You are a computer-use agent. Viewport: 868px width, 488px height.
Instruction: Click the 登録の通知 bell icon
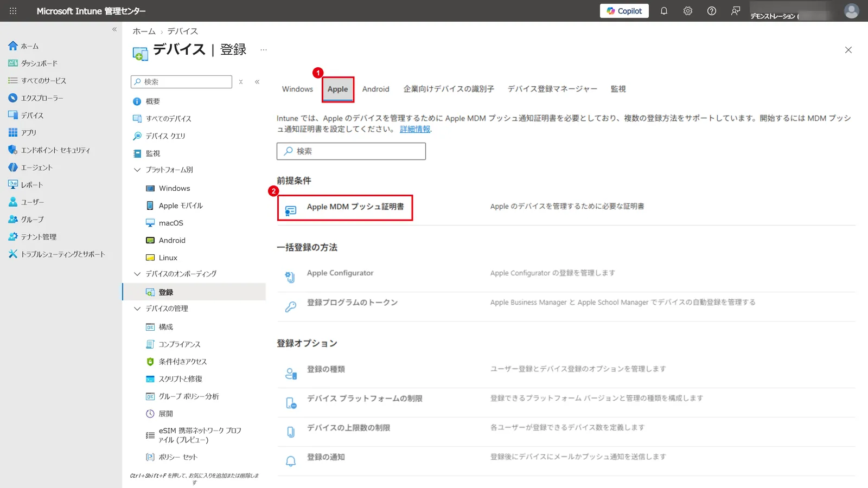click(x=291, y=461)
